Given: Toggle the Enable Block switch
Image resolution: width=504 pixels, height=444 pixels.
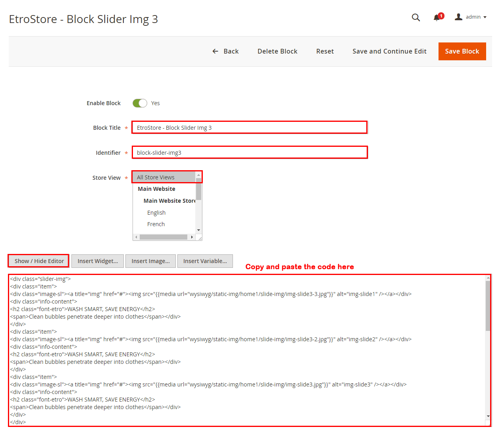Looking at the screenshot, I should pyautogui.click(x=140, y=103).
